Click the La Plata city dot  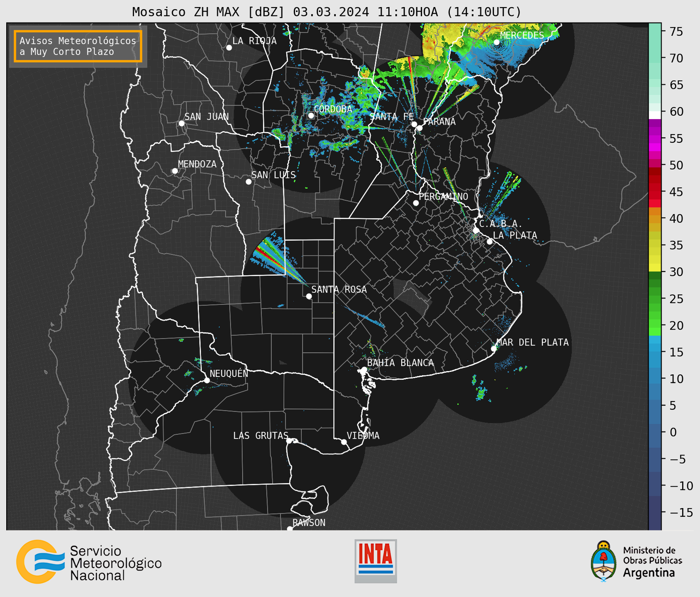490,242
